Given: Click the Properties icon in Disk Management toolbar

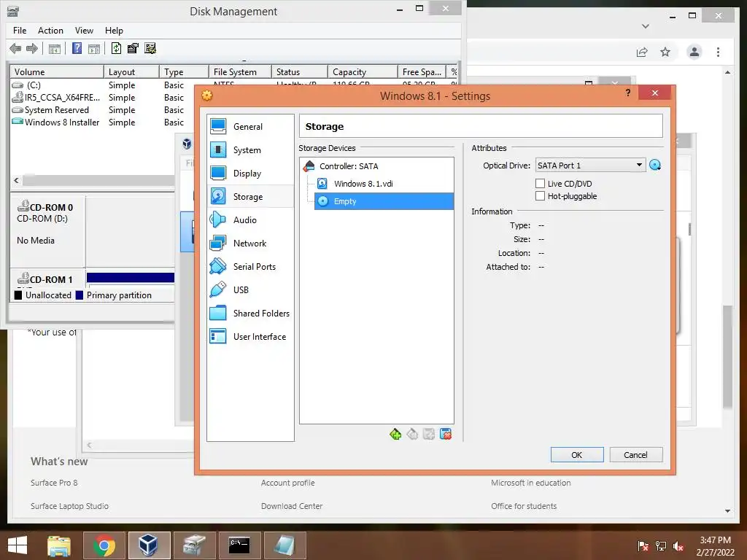Looking at the screenshot, I should coord(133,48).
